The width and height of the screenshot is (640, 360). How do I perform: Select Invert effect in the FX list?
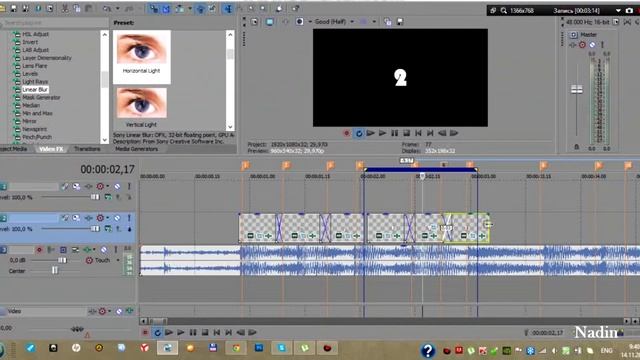click(30, 42)
